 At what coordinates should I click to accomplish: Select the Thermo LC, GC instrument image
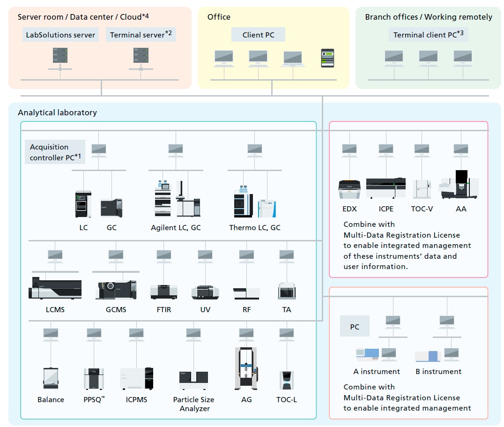[x=255, y=202]
